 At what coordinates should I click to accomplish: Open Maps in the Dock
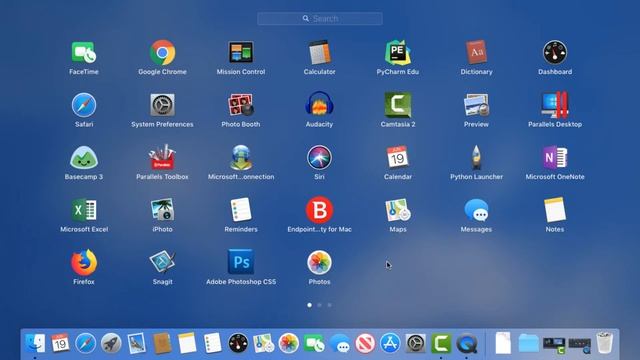tap(264, 343)
